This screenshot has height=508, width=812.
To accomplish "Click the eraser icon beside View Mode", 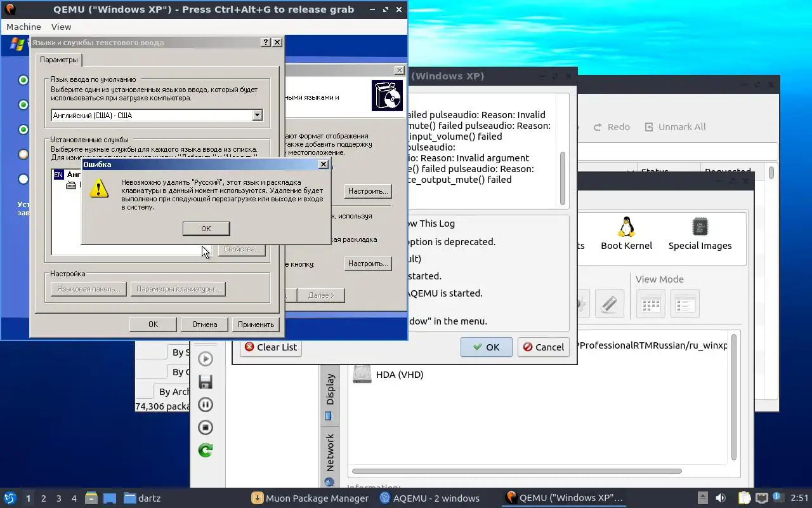I will click(609, 304).
